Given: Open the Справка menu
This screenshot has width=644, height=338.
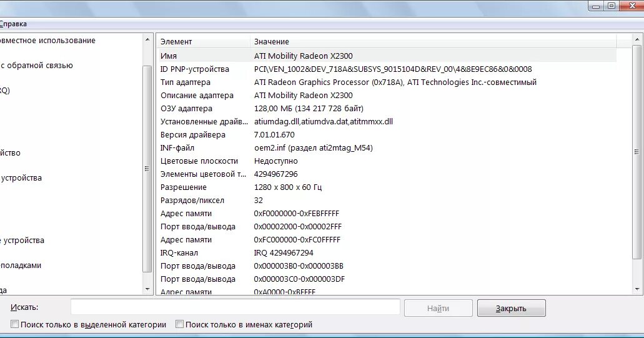Looking at the screenshot, I should point(13,24).
